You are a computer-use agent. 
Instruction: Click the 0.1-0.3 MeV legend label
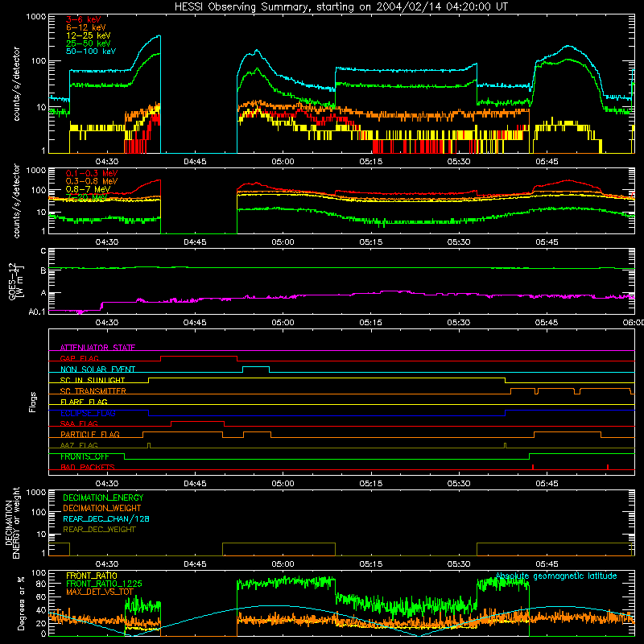point(92,173)
